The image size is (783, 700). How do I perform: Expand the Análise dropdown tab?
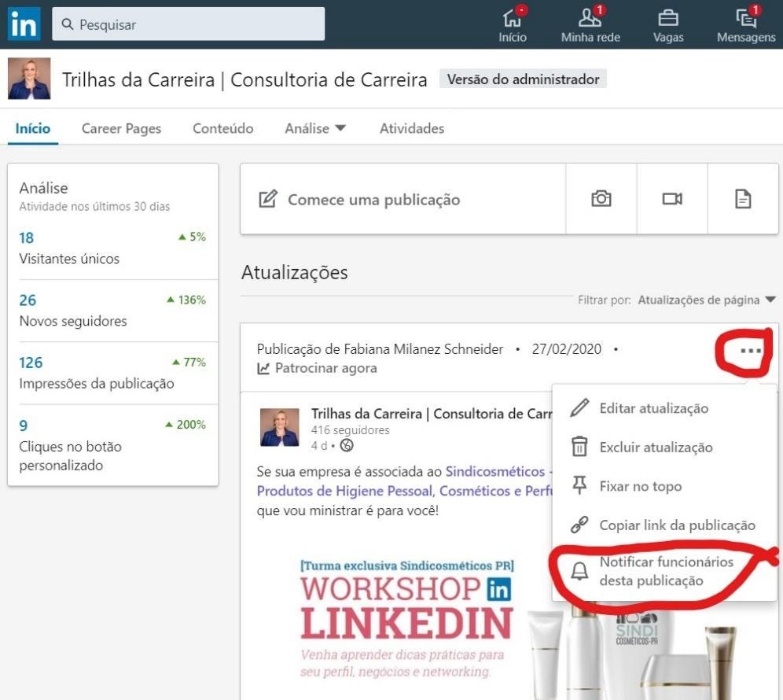(315, 128)
